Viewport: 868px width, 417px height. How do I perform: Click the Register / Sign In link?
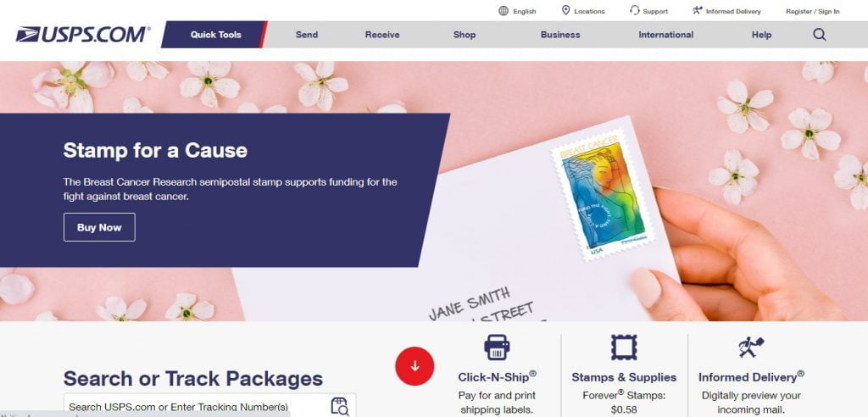(x=812, y=11)
